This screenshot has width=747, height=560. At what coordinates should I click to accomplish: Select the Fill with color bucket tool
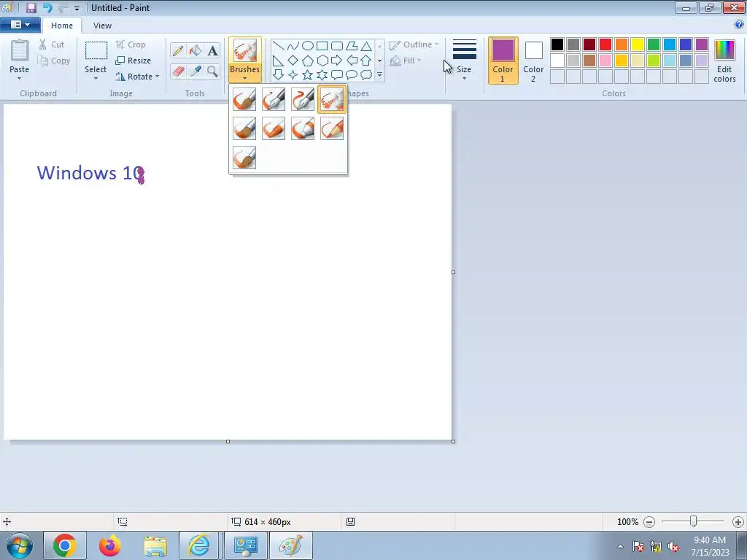tap(196, 50)
